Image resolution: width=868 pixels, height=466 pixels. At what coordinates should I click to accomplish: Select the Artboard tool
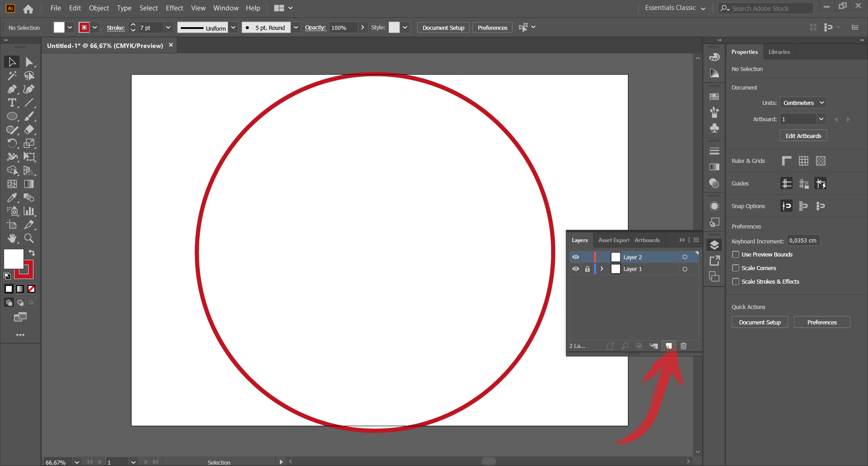[x=12, y=225]
